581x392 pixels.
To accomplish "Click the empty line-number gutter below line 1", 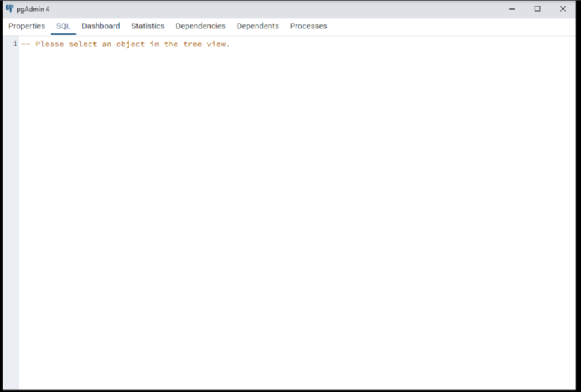I will (10, 208).
